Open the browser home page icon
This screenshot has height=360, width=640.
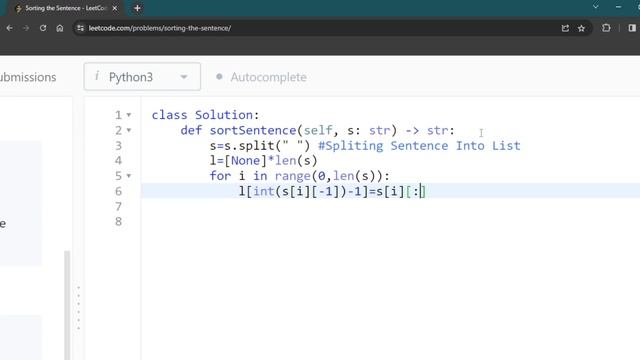[60, 28]
